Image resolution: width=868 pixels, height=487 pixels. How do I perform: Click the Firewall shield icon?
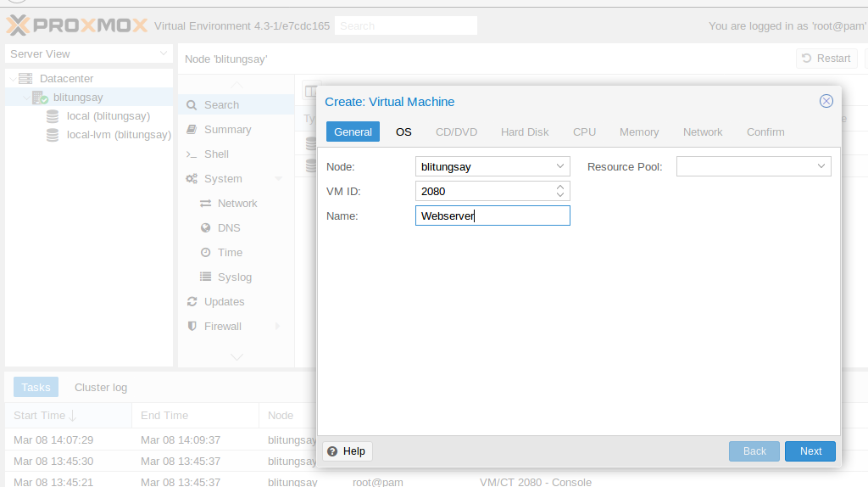click(192, 327)
